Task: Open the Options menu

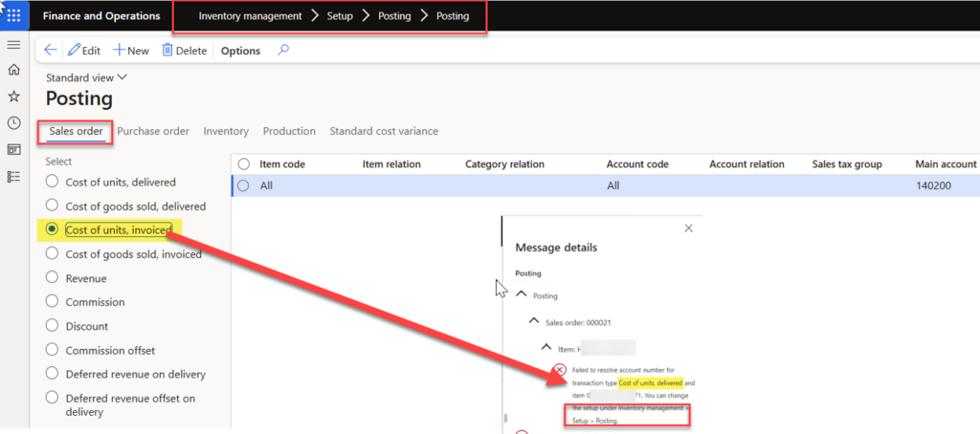Action: (240, 51)
